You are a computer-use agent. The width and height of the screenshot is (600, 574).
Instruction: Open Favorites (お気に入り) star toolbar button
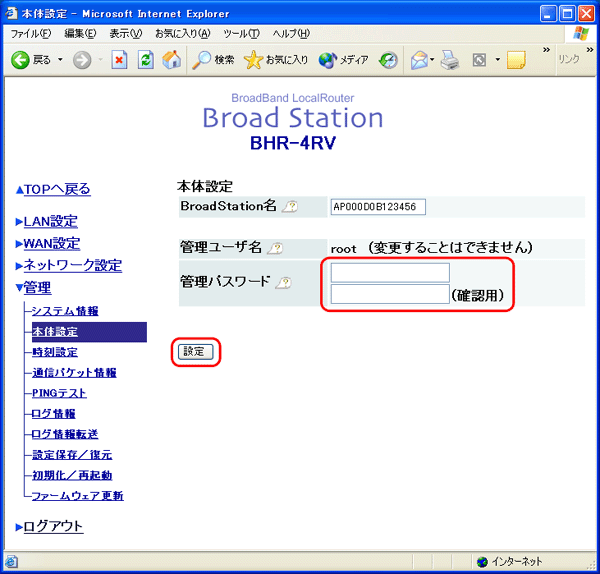276,60
